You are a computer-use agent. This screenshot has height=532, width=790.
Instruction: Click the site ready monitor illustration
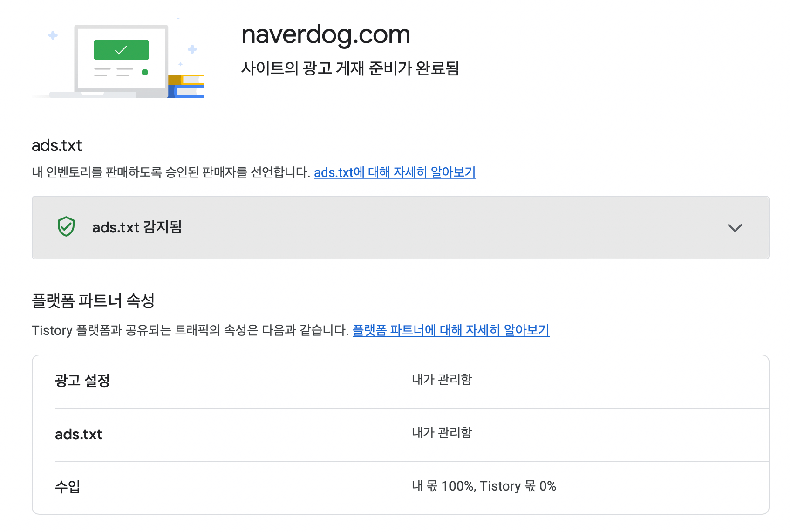click(x=118, y=59)
